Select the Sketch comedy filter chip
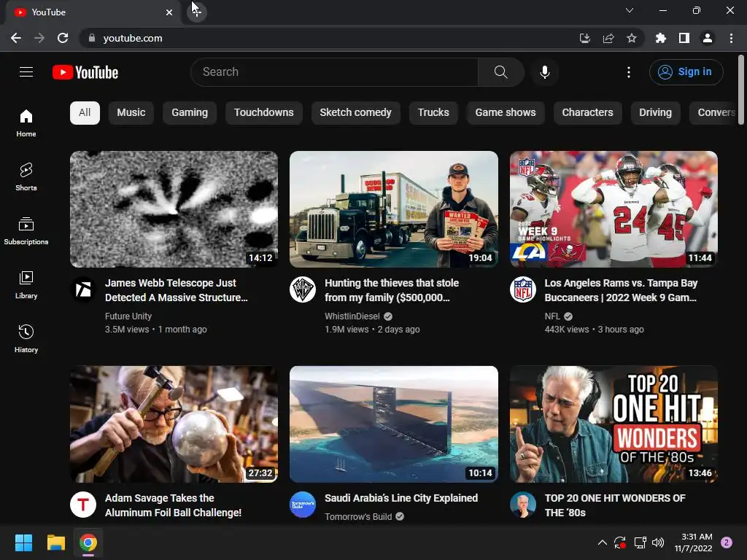This screenshot has width=747, height=560. (355, 112)
